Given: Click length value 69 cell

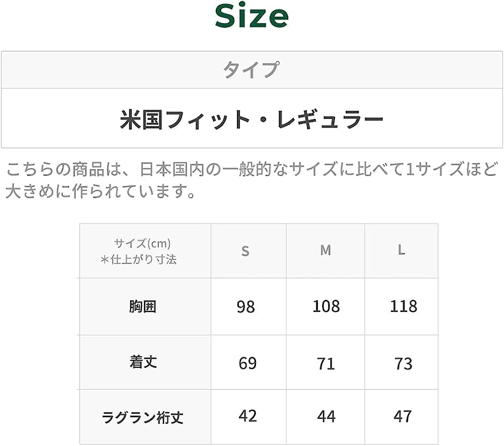Looking at the screenshot, I should pos(247,363).
